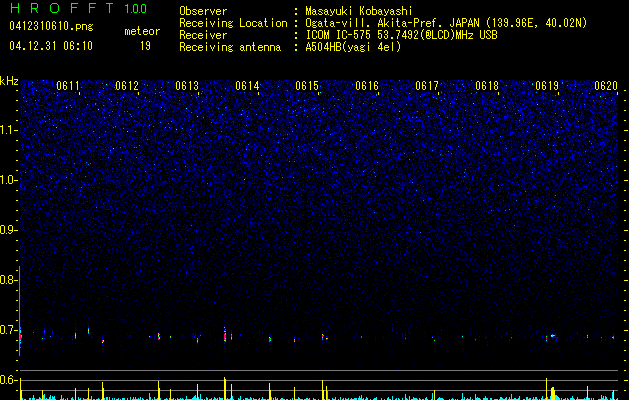Image resolution: width=629 pixels, height=400 pixels.
Task: Click the location text Ogata-vill. Akita-Pref. JAPAN
Action: click(392, 23)
